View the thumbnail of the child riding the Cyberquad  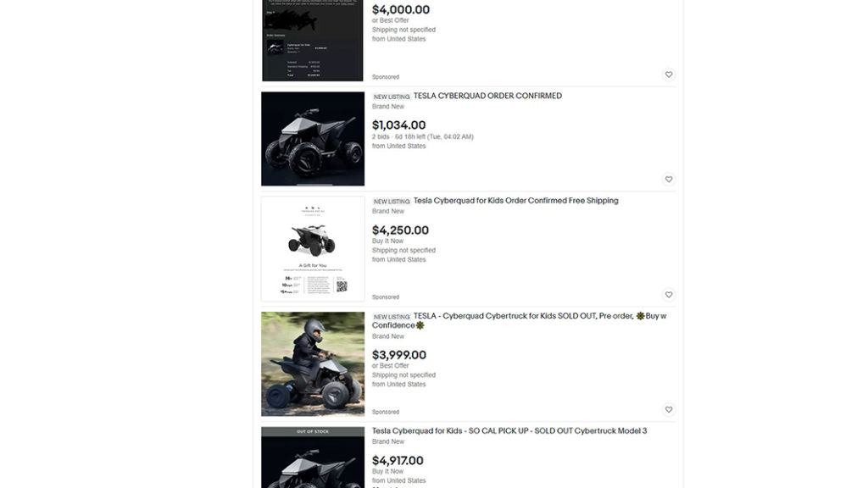click(x=313, y=364)
